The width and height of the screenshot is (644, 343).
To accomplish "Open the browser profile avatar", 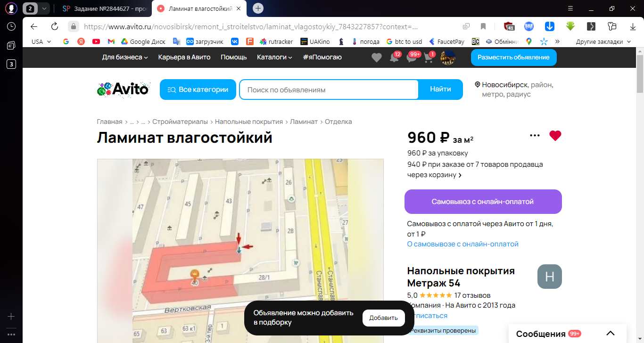I will (11, 8).
